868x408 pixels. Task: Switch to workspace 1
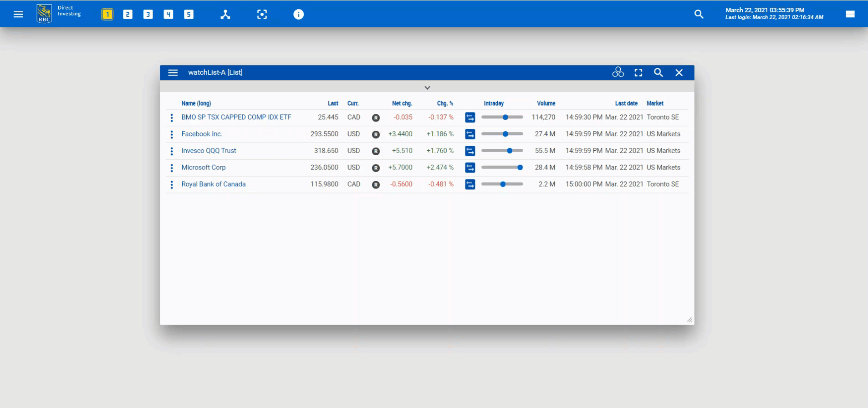point(107,15)
